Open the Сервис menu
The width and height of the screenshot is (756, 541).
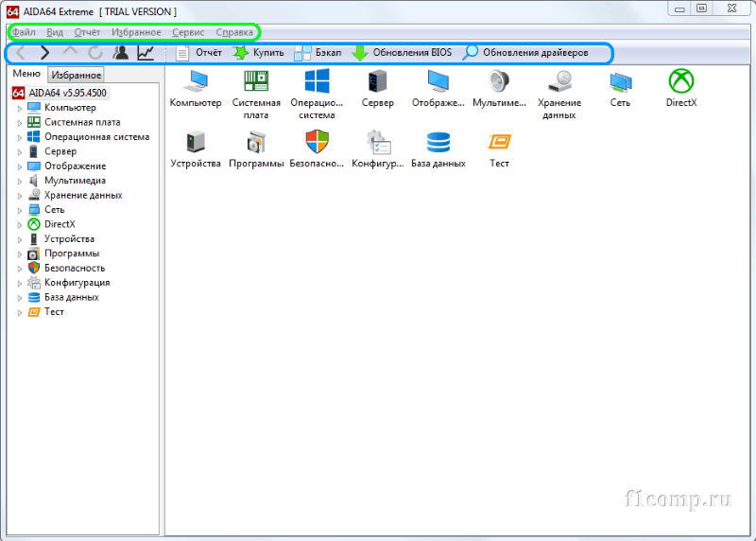[188, 32]
